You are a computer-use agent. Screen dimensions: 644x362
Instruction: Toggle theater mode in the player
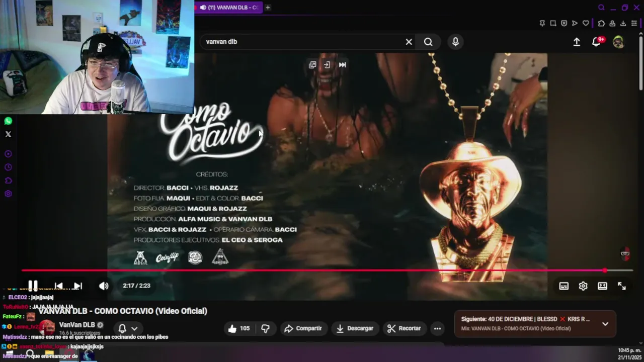click(602, 286)
